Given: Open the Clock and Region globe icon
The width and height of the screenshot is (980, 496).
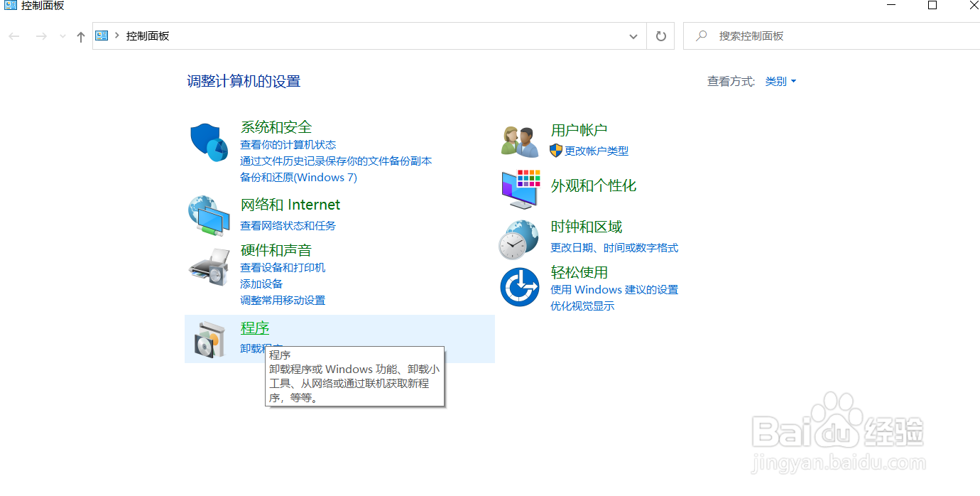Looking at the screenshot, I should click(x=518, y=239).
